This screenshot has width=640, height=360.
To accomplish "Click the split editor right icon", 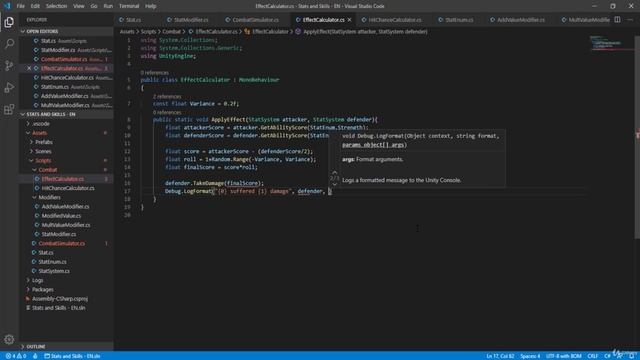I will click(617, 20).
